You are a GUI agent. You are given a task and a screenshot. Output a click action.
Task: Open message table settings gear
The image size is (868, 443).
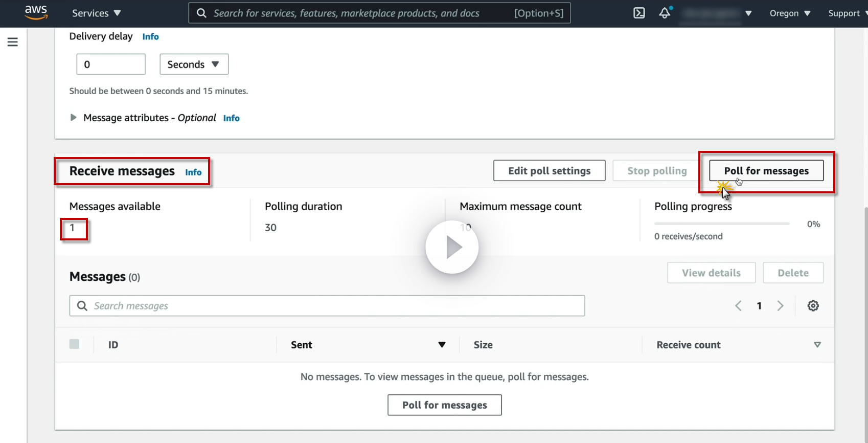tap(813, 306)
